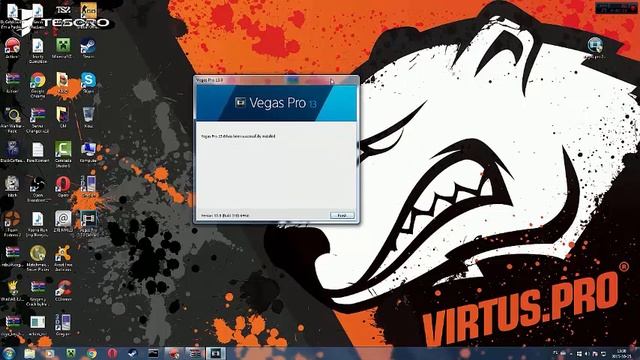The height and width of the screenshot is (360, 640).
Task: Switch to Google Chrome in the taskbar
Action: pyautogui.click(x=91, y=353)
